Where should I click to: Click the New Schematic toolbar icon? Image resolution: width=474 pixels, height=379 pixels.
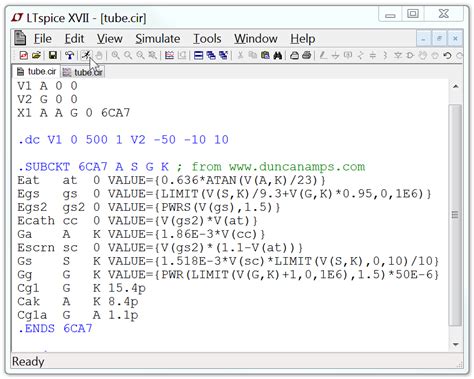point(24,55)
